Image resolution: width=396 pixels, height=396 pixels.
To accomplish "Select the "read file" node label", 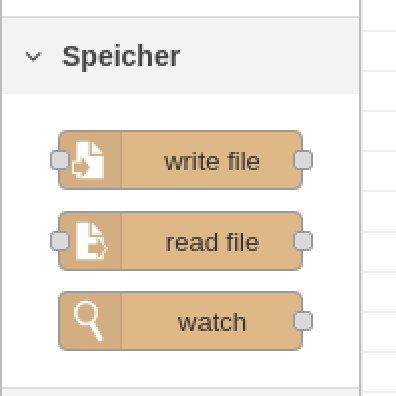I will (x=212, y=242).
